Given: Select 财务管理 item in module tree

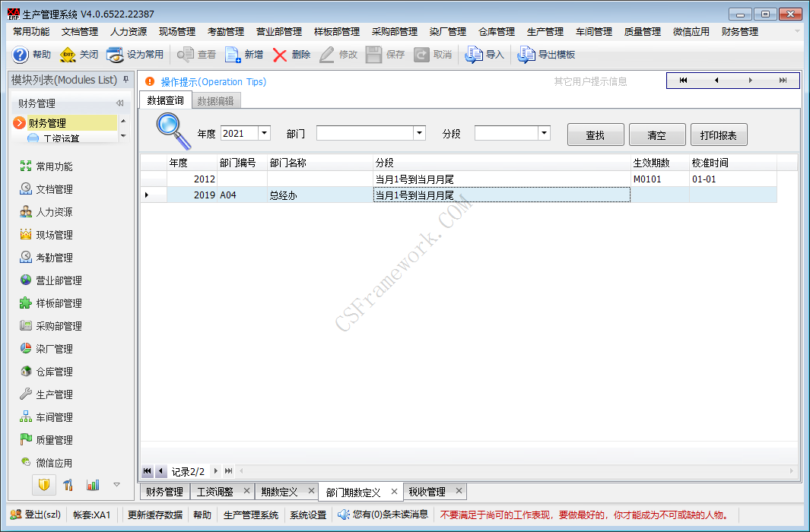Looking at the screenshot, I should [x=65, y=123].
